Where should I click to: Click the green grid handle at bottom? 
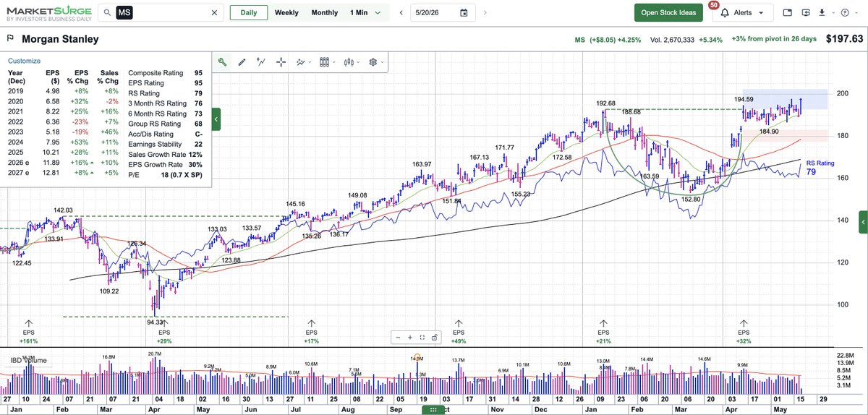[x=433, y=410]
